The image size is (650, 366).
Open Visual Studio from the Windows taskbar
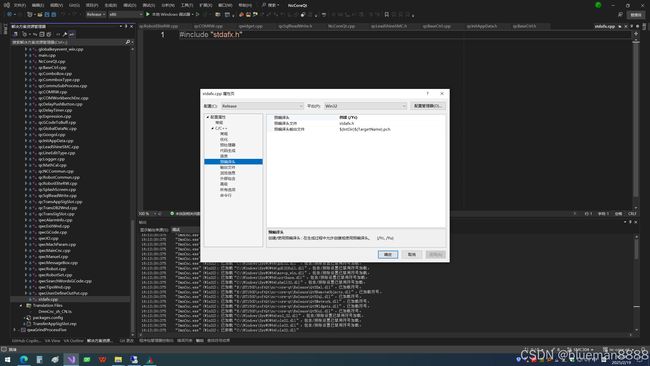click(71, 359)
